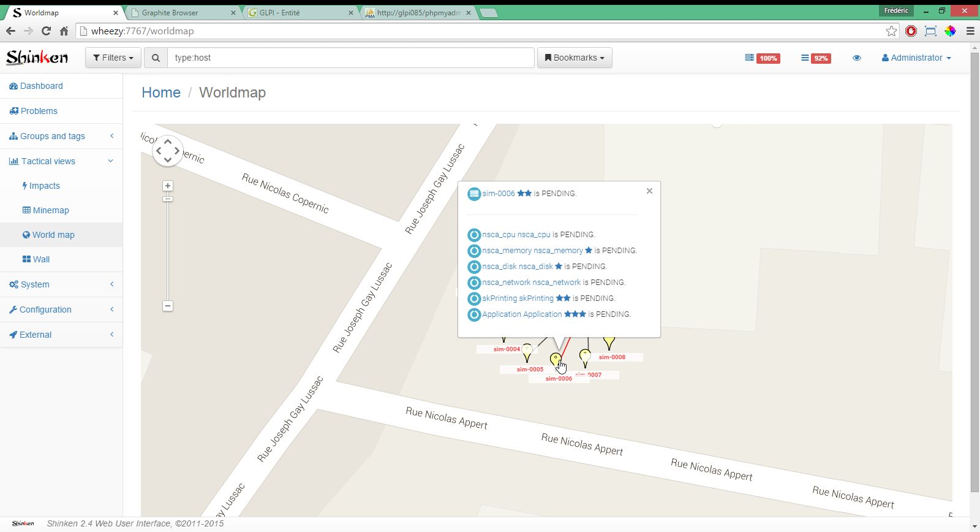Expand the External menu
The width and height of the screenshot is (980, 532).
(61, 335)
